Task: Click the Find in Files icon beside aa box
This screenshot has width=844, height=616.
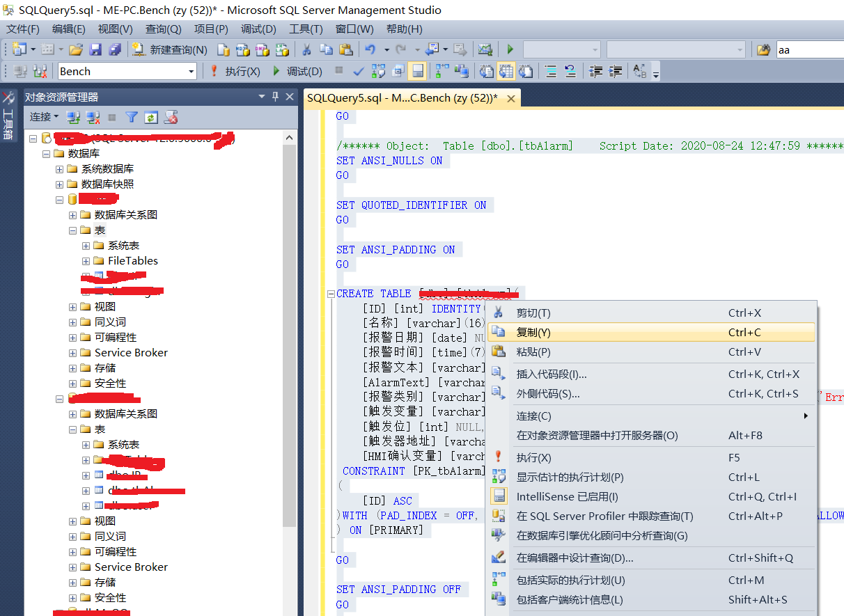Action: click(x=764, y=49)
